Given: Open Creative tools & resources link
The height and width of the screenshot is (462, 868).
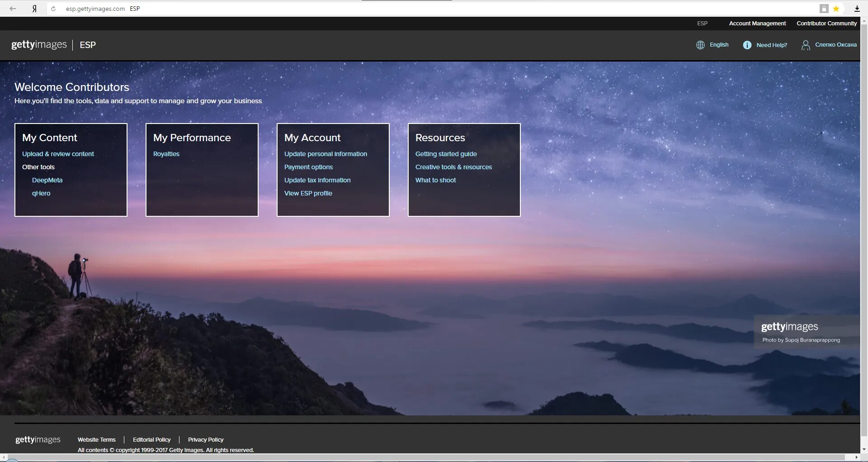Looking at the screenshot, I should [453, 167].
